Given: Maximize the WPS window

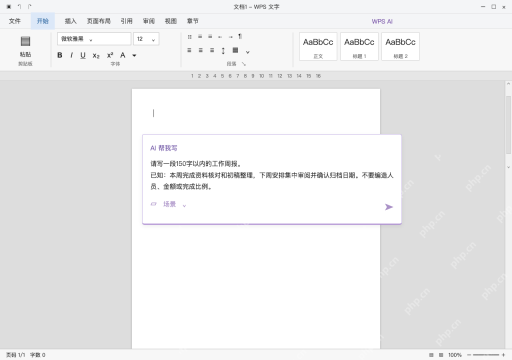Looking at the screenshot, I should click(x=493, y=7).
